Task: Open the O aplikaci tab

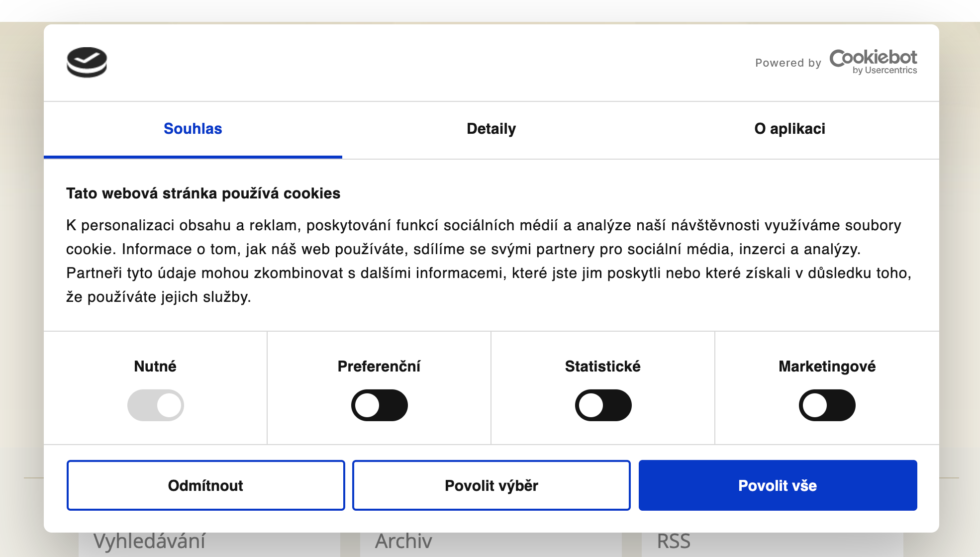Action: tap(790, 129)
